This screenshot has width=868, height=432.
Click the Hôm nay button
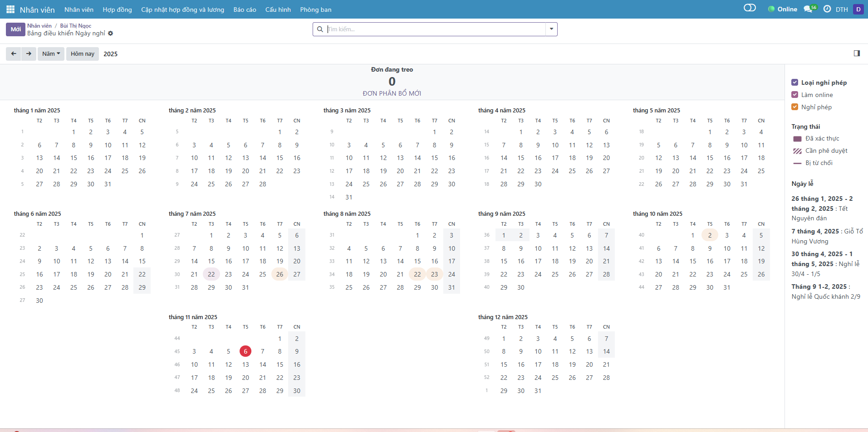click(x=82, y=53)
